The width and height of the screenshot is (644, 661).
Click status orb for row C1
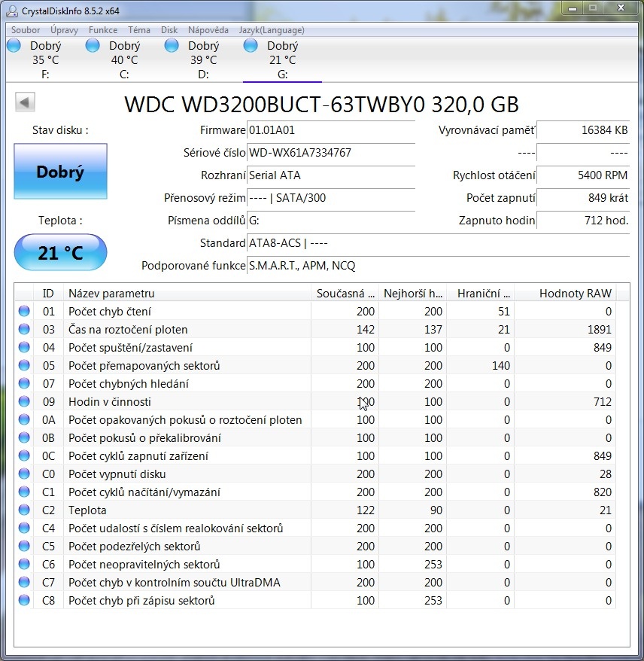tap(24, 492)
